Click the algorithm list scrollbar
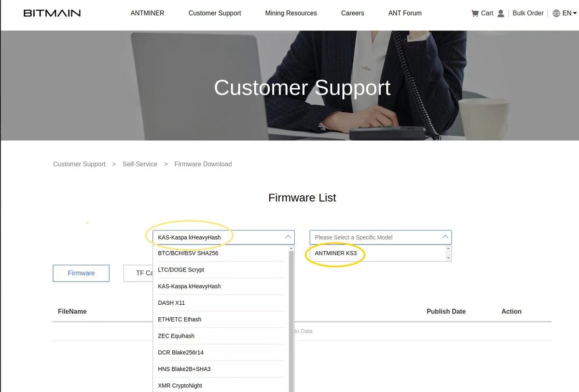Screen dimensions: 579x392 coord(291,321)
